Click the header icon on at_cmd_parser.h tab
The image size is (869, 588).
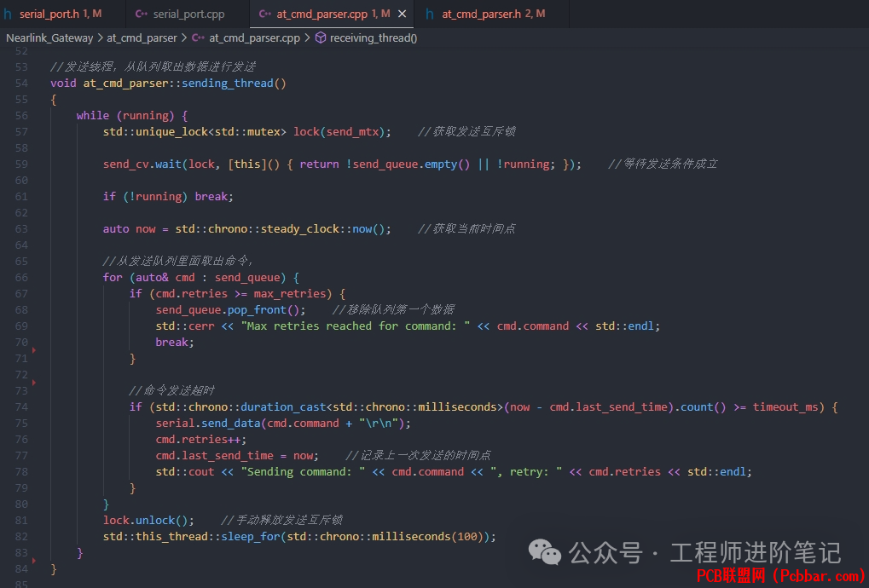430,14
